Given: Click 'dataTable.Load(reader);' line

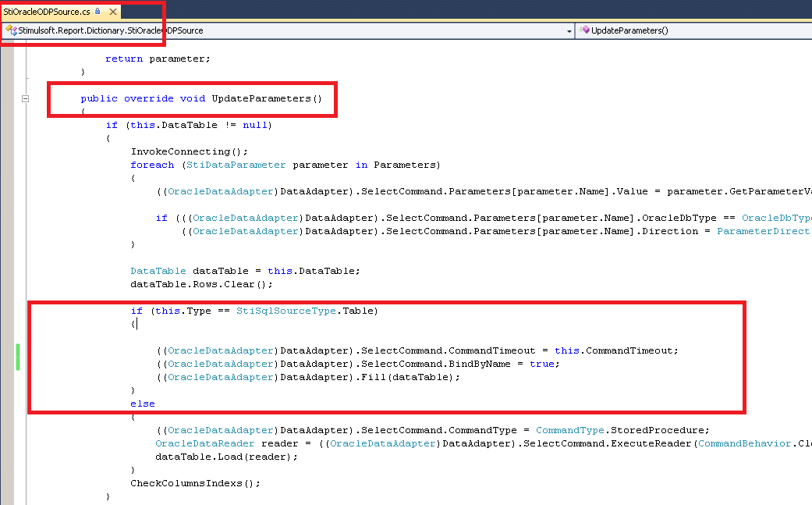Looking at the screenshot, I should click(227, 457).
